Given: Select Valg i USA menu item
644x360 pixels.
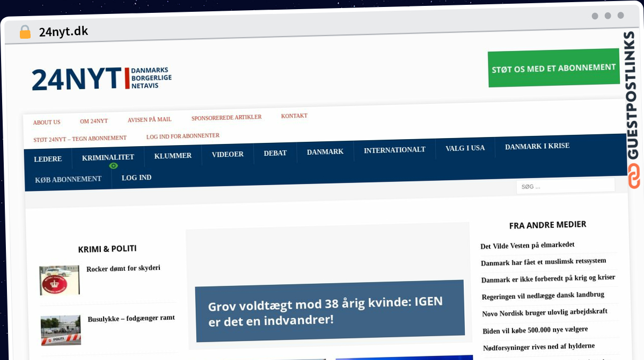Looking at the screenshot, I should click(465, 148).
